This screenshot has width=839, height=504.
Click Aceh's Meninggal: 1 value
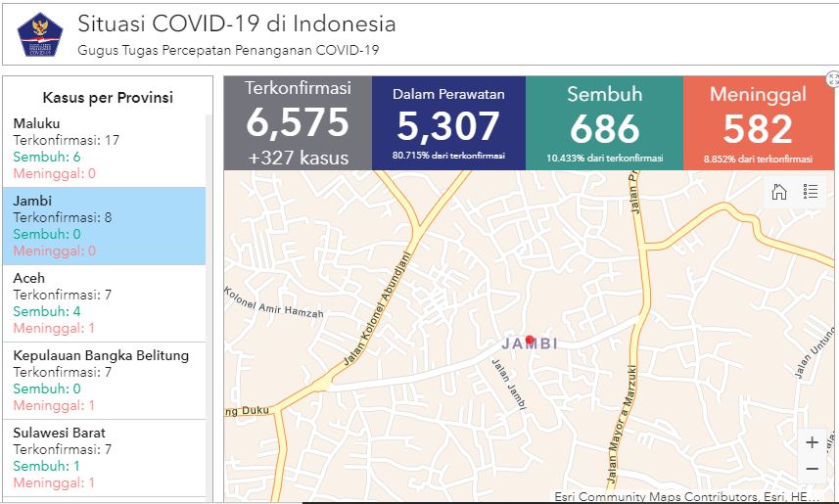pos(54,328)
